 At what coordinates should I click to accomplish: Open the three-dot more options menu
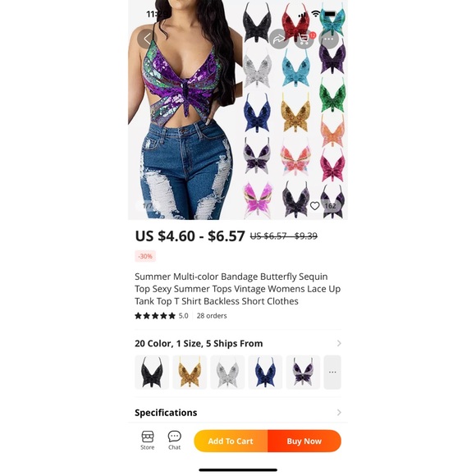tap(329, 39)
